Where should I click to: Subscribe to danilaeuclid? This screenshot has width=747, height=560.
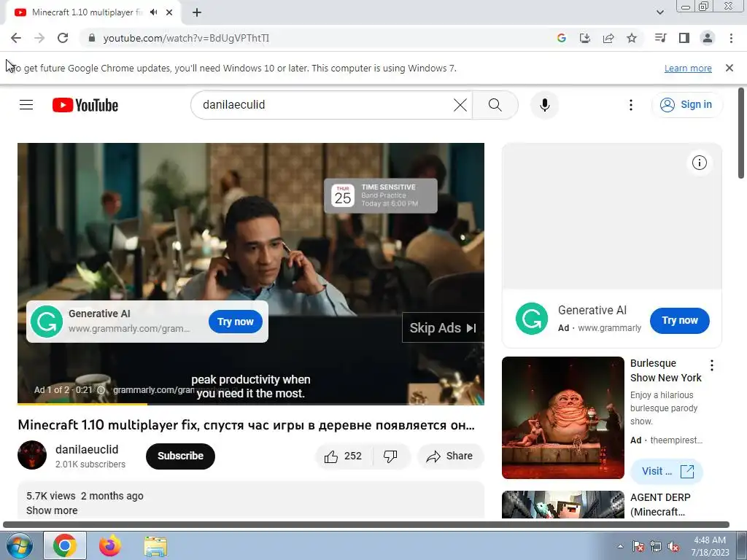point(180,456)
